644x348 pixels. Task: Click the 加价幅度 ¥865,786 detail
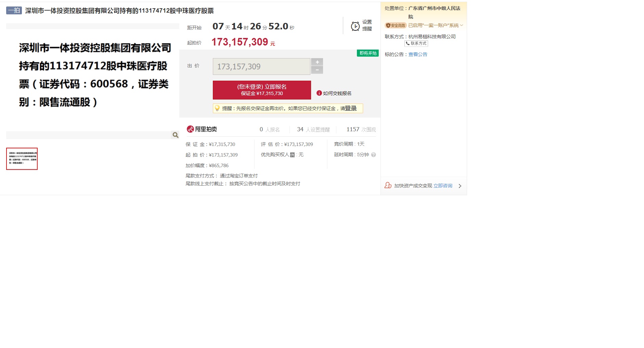pyautogui.click(x=207, y=165)
